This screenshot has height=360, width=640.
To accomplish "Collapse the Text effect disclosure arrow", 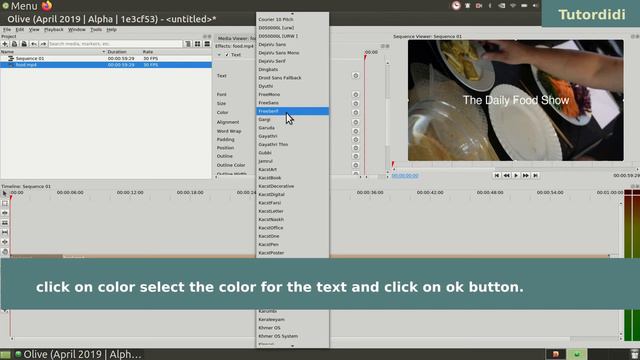I will click(219, 55).
